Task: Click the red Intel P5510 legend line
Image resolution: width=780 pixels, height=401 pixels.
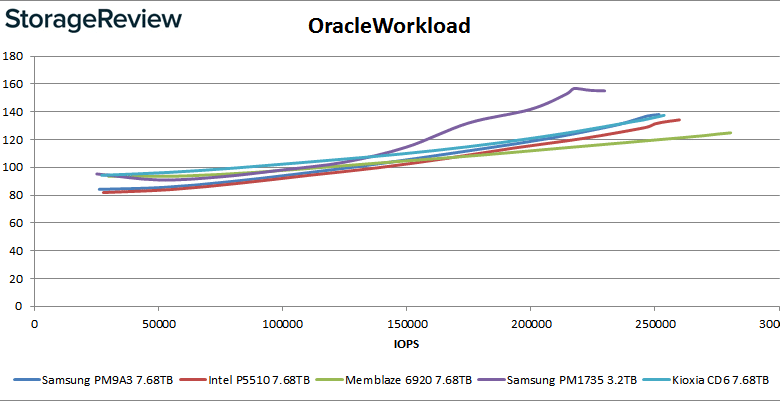Action: tap(193, 381)
